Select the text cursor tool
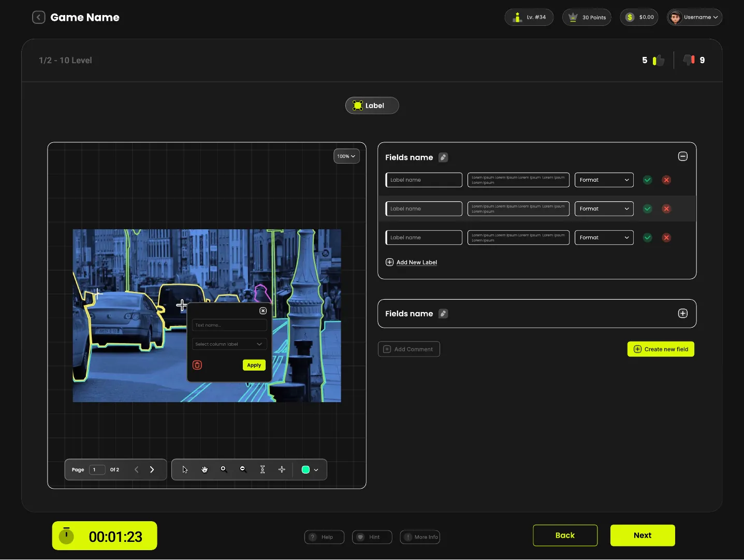744x560 pixels. [262, 469]
